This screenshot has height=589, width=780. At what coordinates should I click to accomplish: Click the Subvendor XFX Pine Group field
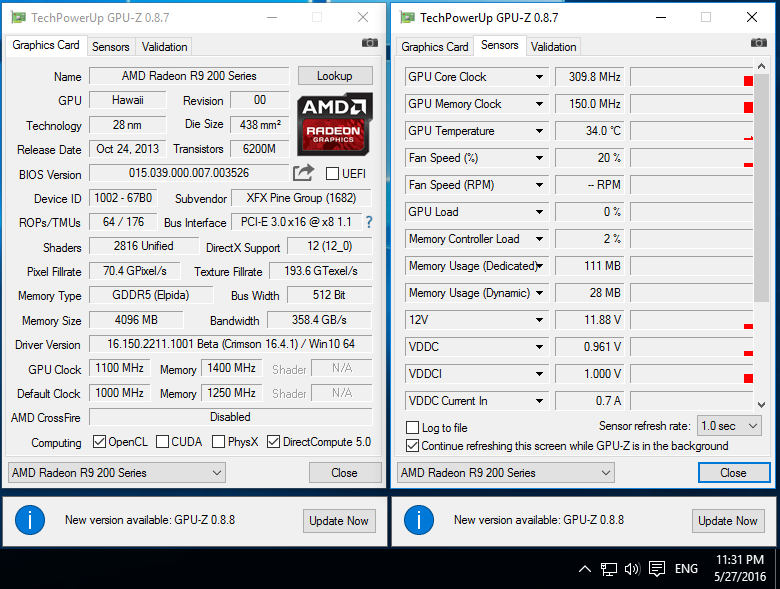pyautogui.click(x=301, y=198)
